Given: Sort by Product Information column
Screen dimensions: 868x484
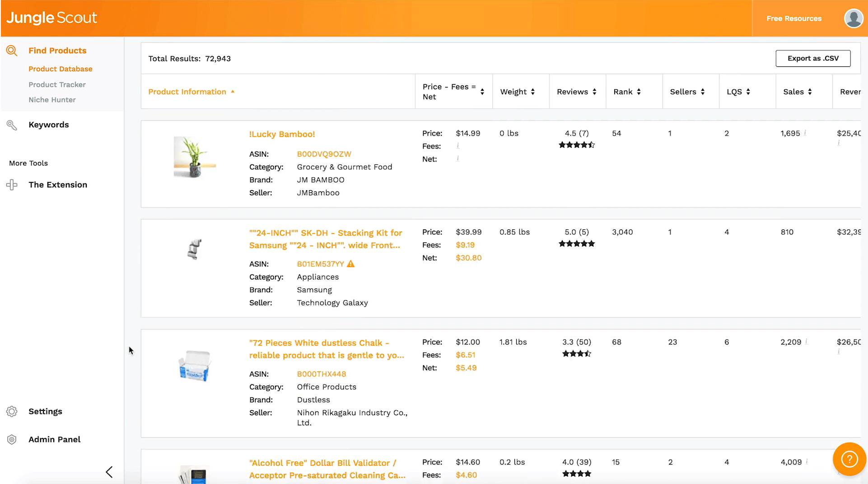Looking at the screenshot, I should coord(191,92).
